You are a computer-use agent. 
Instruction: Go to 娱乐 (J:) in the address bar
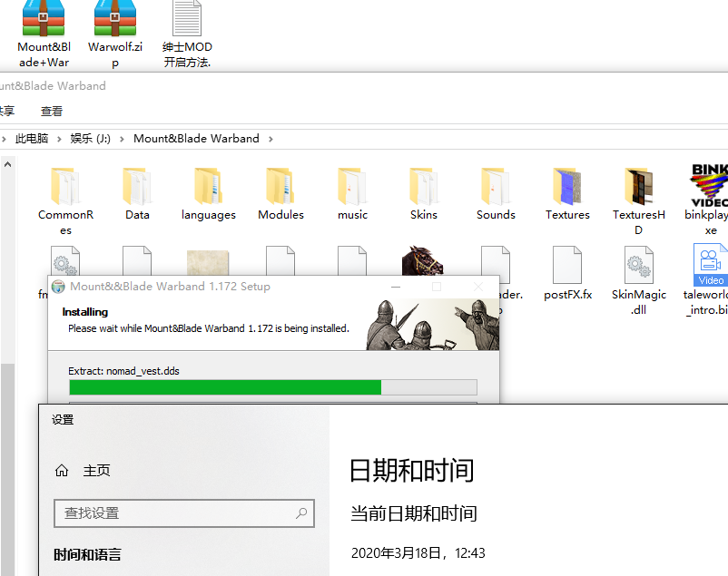[x=91, y=138]
